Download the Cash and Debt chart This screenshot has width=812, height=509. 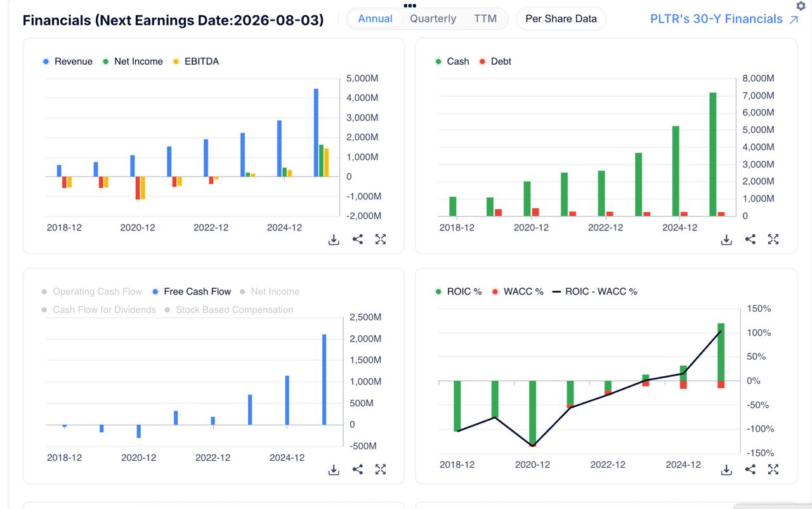[726, 239]
